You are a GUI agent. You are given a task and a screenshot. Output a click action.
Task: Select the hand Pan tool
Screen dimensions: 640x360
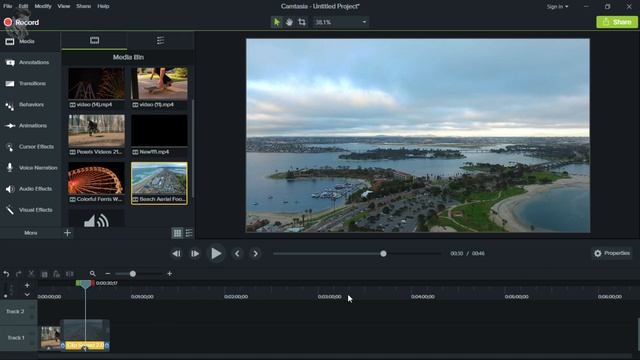click(289, 22)
